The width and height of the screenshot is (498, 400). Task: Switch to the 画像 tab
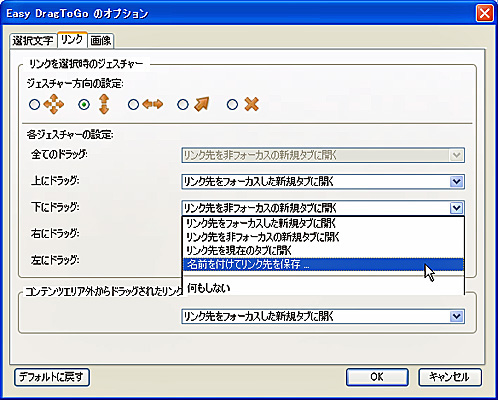pos(101,41)
